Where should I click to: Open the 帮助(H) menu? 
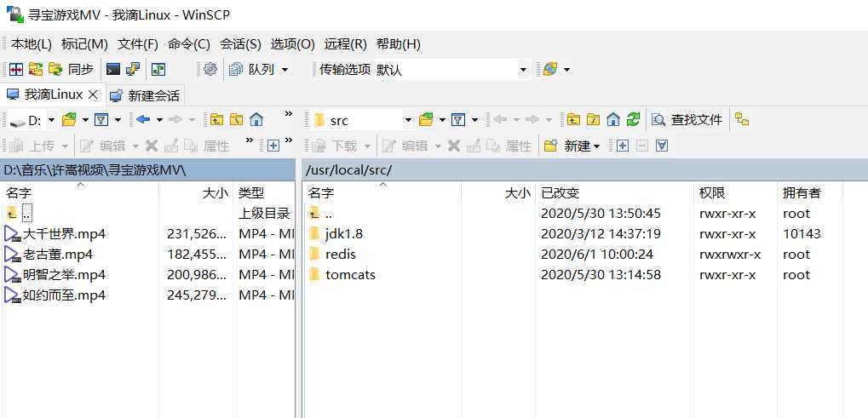(x=398, y=44)
